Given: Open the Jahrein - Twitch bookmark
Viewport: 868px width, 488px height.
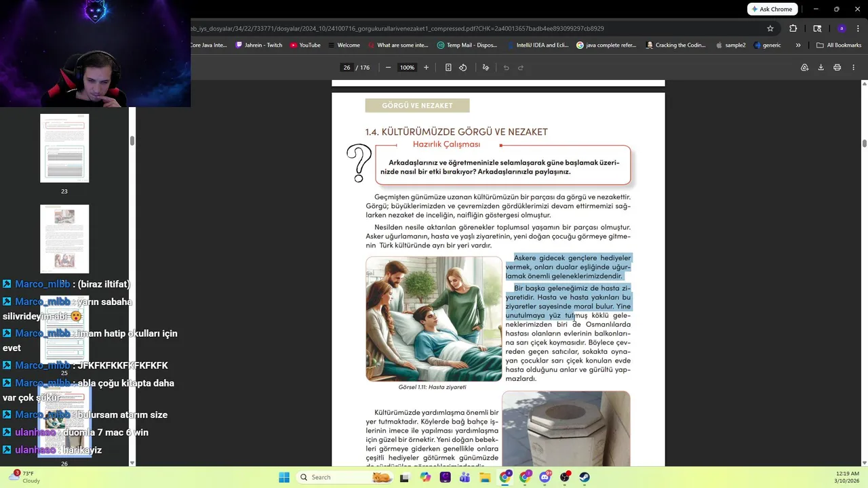Looking at the screenshot, I should click(x=258, y=45).
